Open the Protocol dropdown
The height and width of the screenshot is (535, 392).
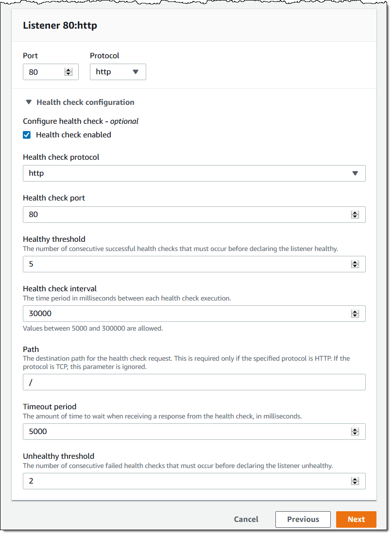(x=118, y=72)
